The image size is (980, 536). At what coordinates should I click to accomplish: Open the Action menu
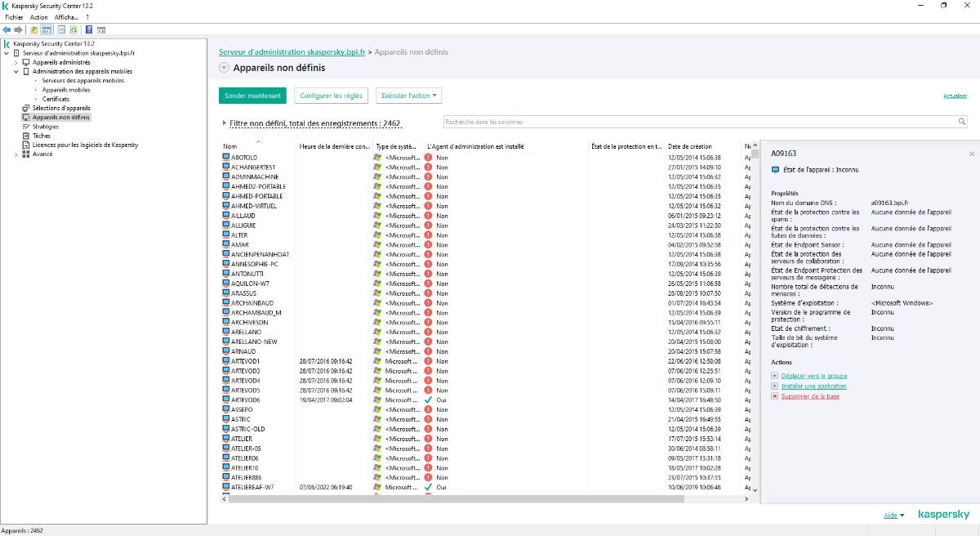click(38, 16)
